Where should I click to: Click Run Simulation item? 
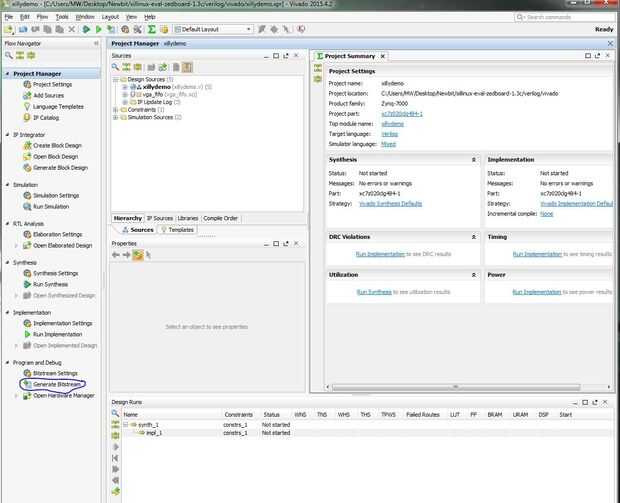tap(51, 206)
